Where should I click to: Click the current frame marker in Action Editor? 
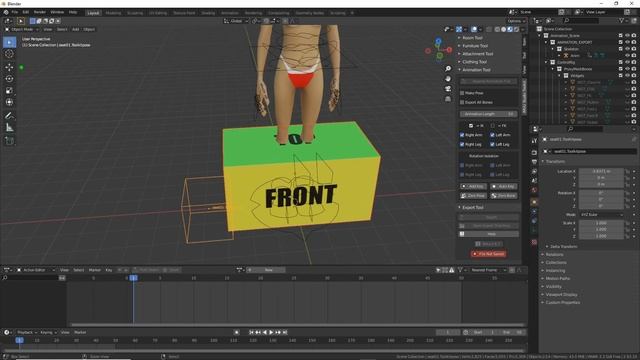pos(133,278)
